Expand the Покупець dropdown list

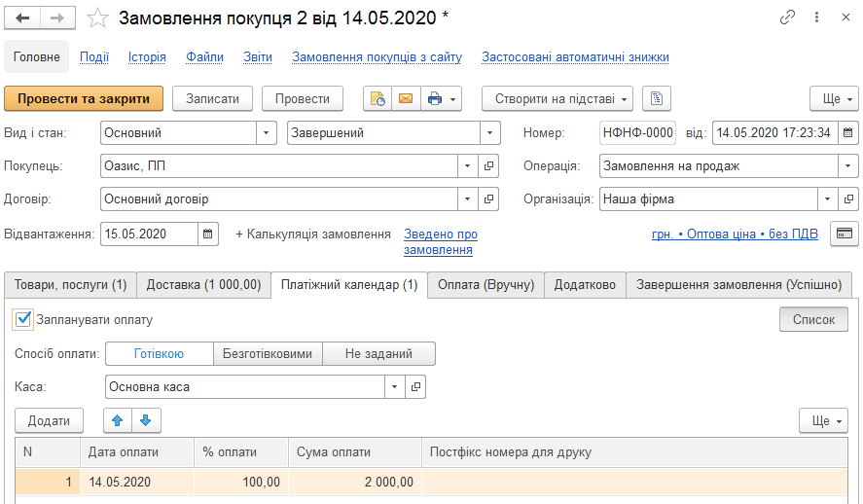click(467, 165)
